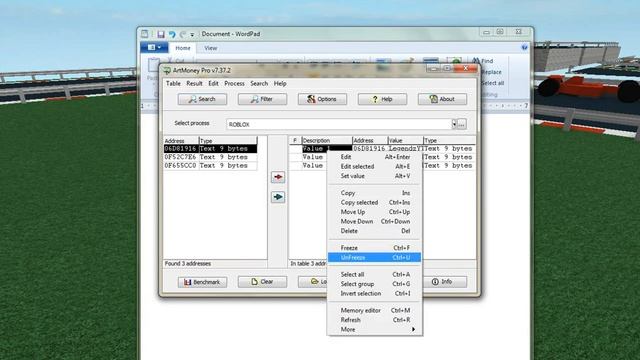Choose UnFreeze in the context menu
Image resolution: width=640 pixels, height=360 pixels.
(x=374, y=258)
